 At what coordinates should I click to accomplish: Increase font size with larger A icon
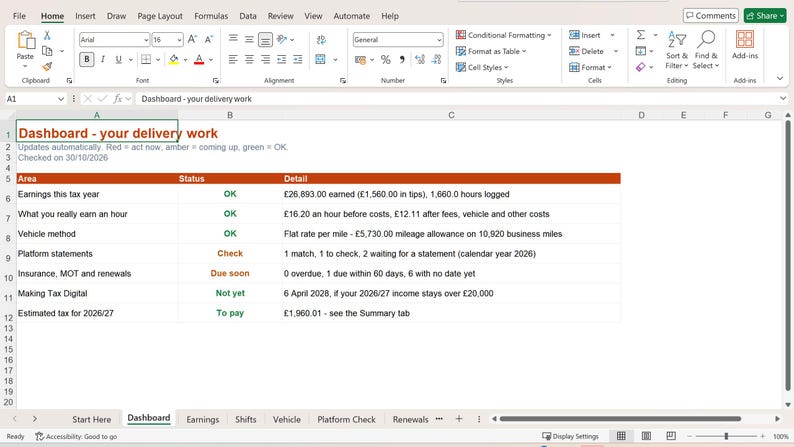point(192,39)
